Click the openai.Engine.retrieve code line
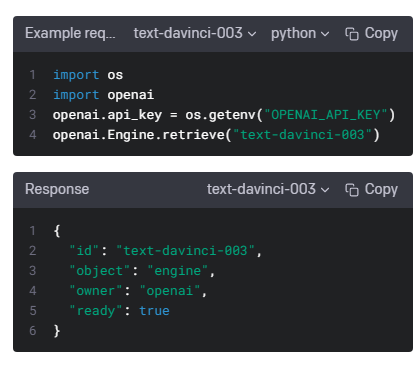Screen dimensions: 420x365 pos(216,135)
